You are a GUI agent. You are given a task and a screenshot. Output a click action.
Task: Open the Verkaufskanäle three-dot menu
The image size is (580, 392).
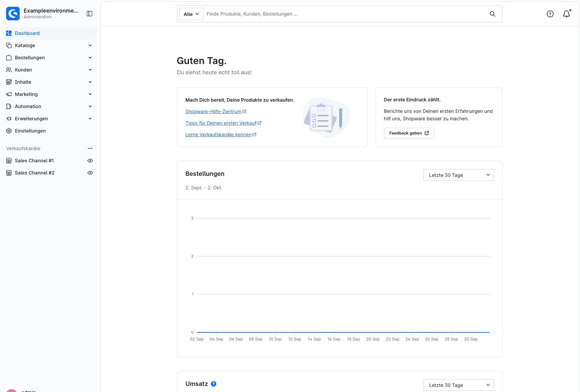tap(90, 148)
